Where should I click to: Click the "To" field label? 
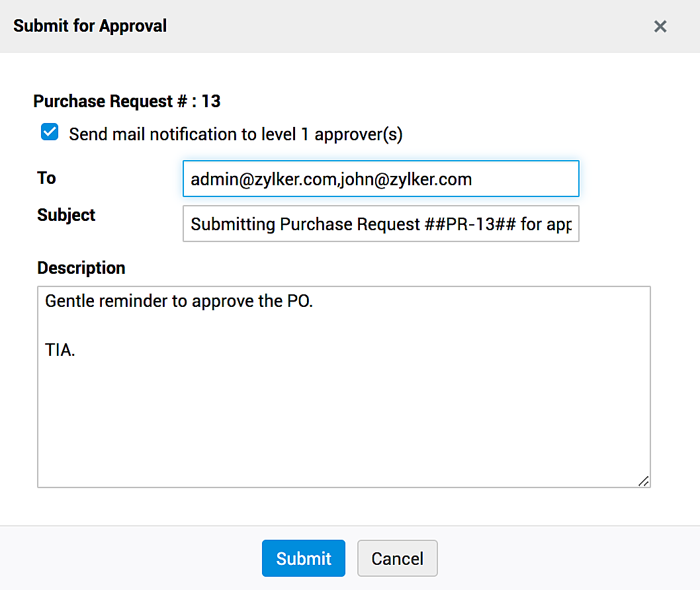coord(47,179)
